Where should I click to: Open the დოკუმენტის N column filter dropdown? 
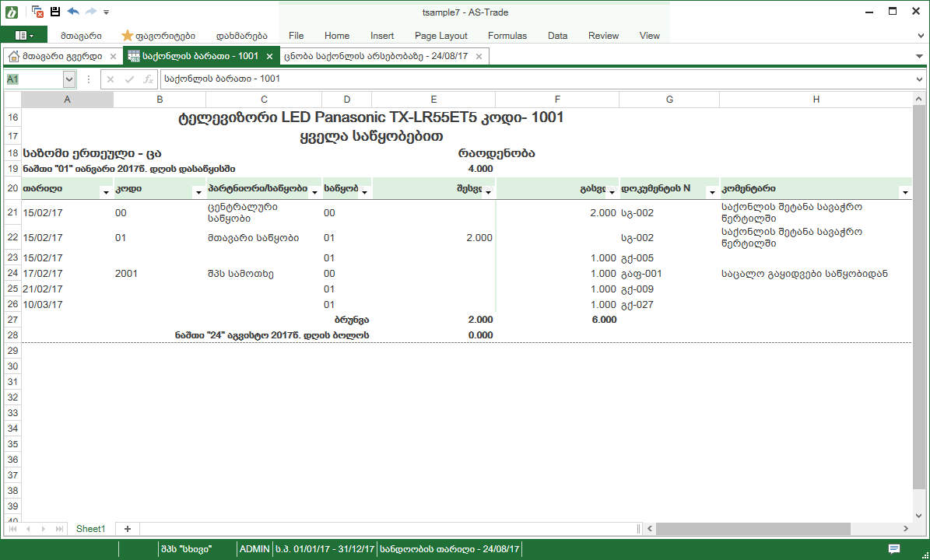click(712, 193)
